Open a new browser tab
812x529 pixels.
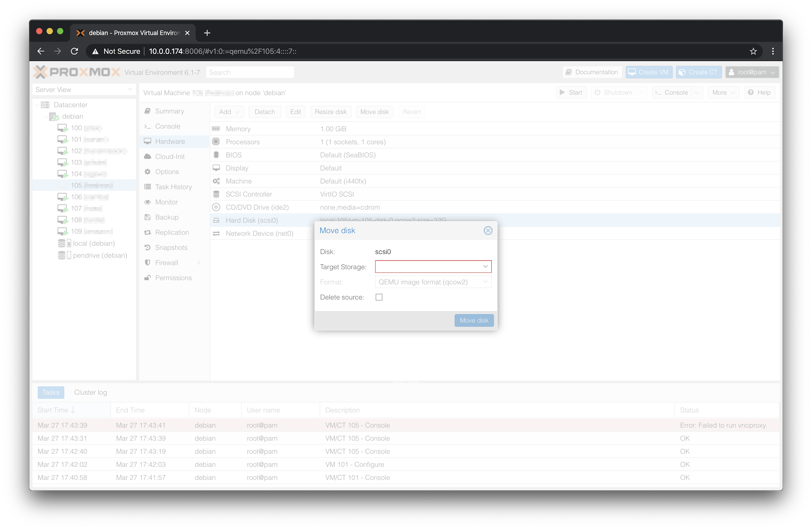click(x=207, y=33)
